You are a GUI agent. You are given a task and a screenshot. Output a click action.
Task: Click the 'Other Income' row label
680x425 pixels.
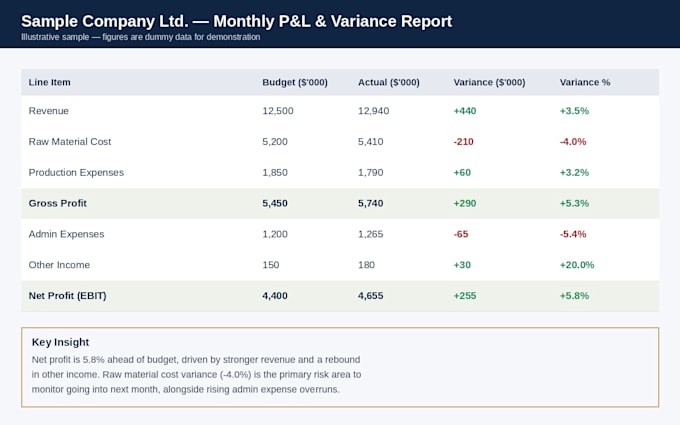pos(59,265)
